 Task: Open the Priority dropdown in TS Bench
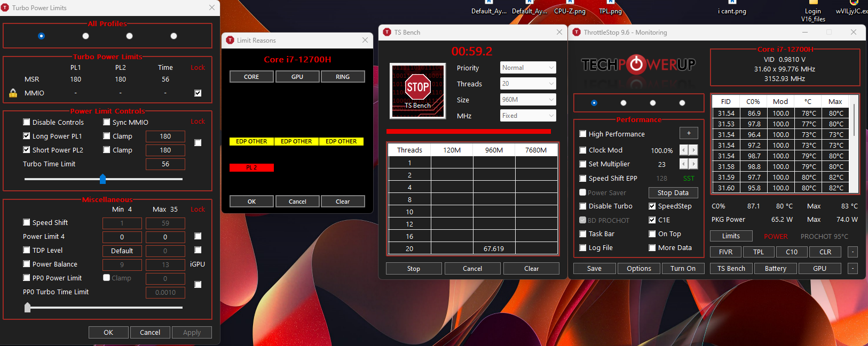(528, 68)
